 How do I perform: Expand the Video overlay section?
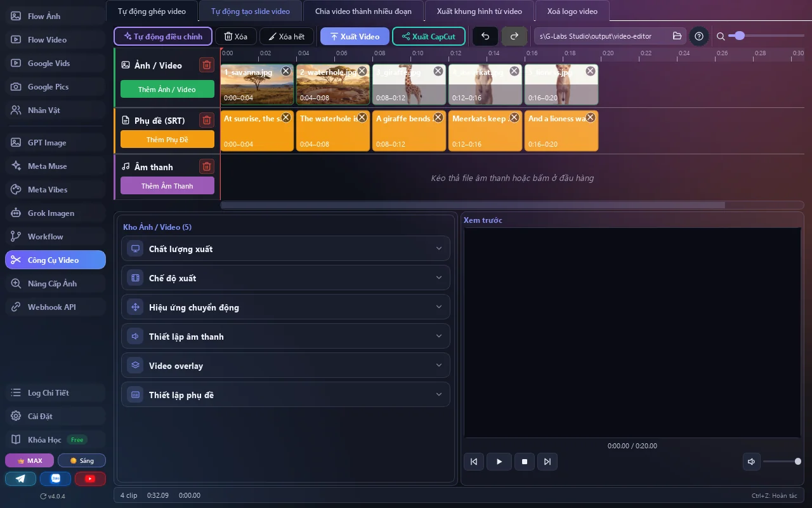(x=285, y=365)
